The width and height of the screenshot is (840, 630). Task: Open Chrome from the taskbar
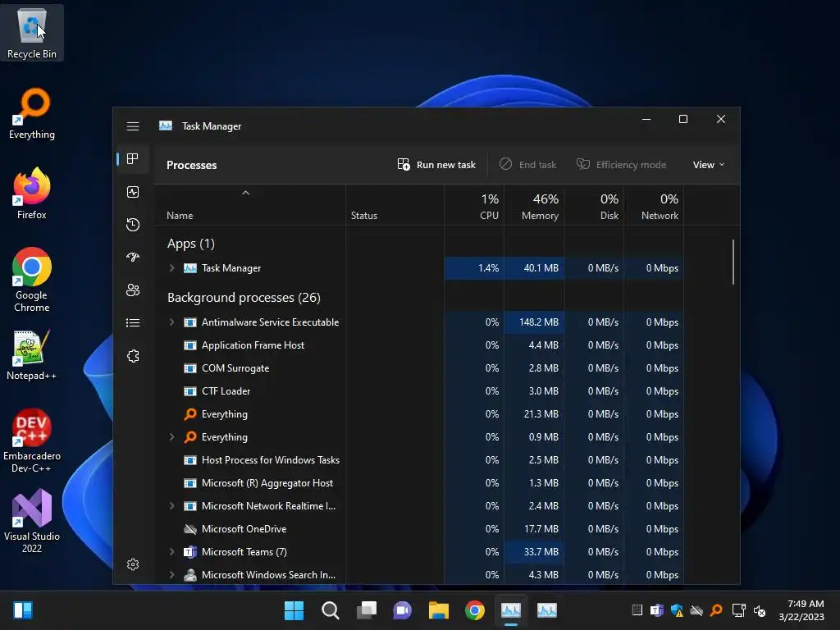point(475,610)
